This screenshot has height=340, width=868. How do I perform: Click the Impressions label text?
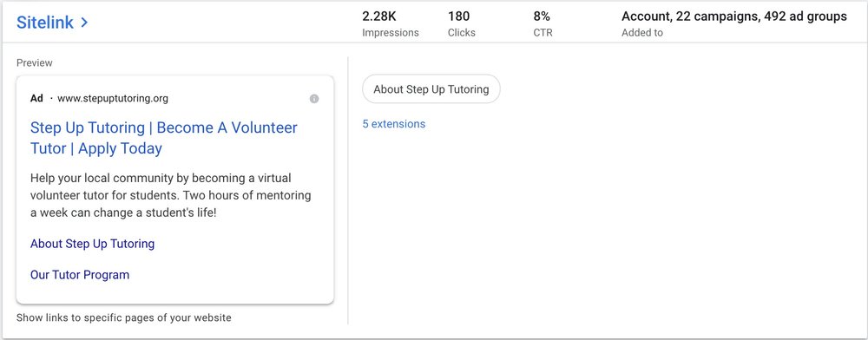[x=391, y=33]
